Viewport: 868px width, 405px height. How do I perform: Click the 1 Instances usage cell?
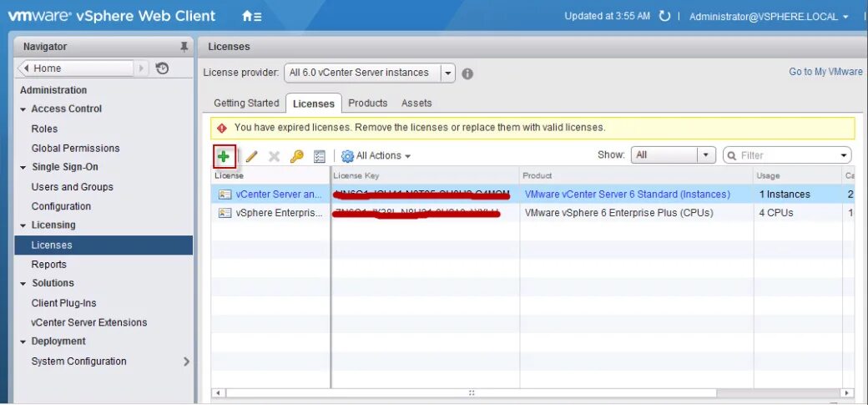[x=785, y=195]
